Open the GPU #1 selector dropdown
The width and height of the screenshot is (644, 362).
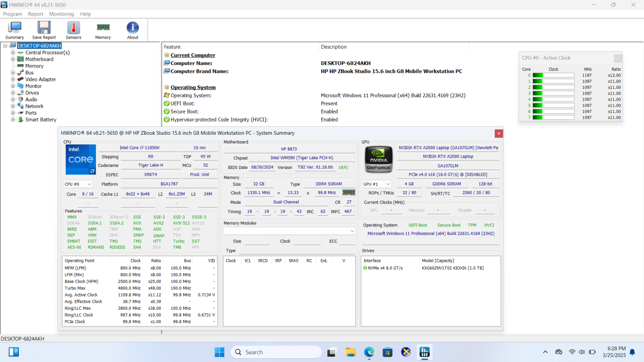pyautogui.click(x=377, y=184)
